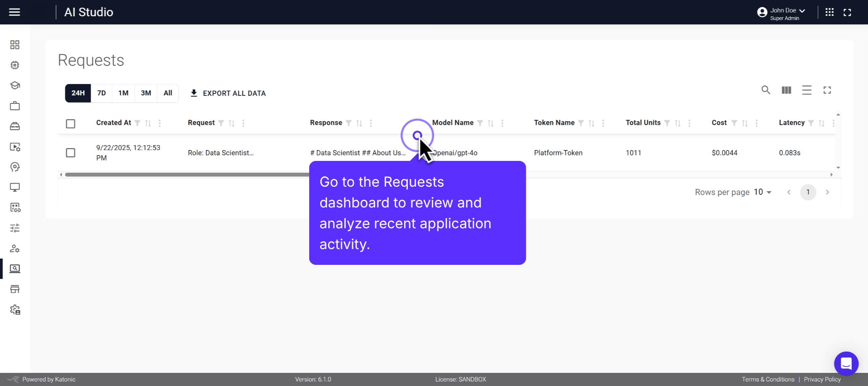Open Total Units column options menu

pyautogui.click(x=689, y=123)
